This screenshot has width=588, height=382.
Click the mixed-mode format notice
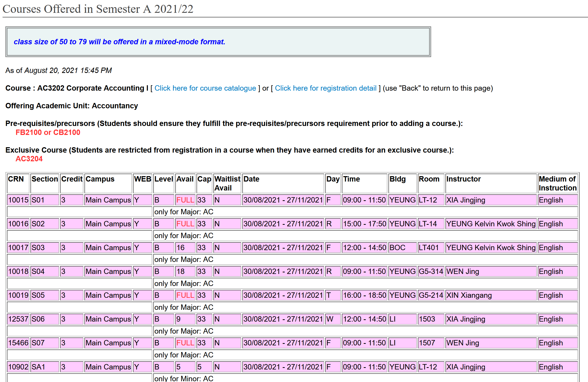119,42
